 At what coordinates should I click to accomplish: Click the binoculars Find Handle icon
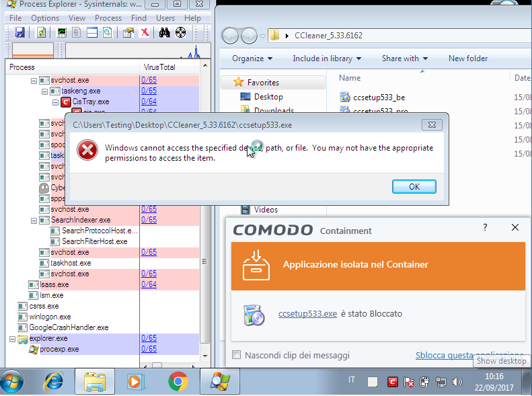tap(165, 32)
